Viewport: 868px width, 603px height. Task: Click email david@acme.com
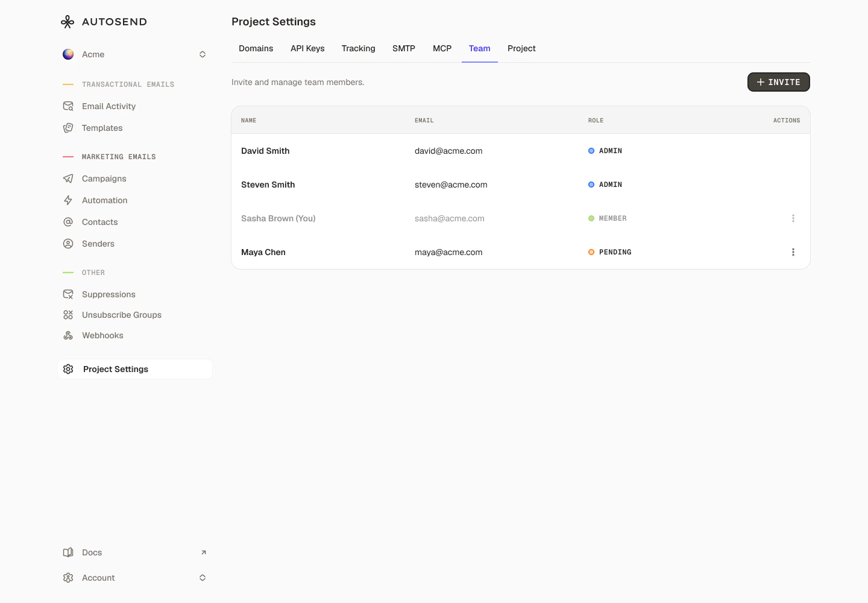point(448,151)
